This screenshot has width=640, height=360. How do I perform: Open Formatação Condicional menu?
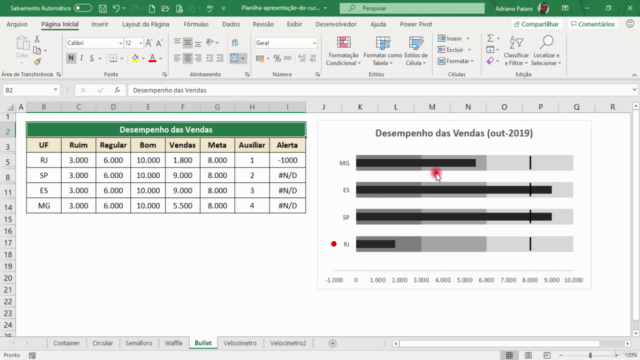click(343, 51)
